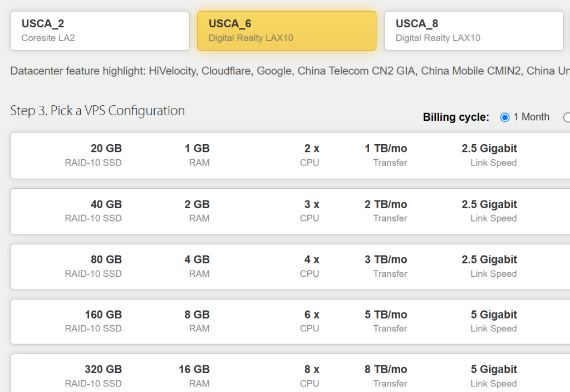Select the highlighted USCA_6 datacenter card

[x=287, y=31]
